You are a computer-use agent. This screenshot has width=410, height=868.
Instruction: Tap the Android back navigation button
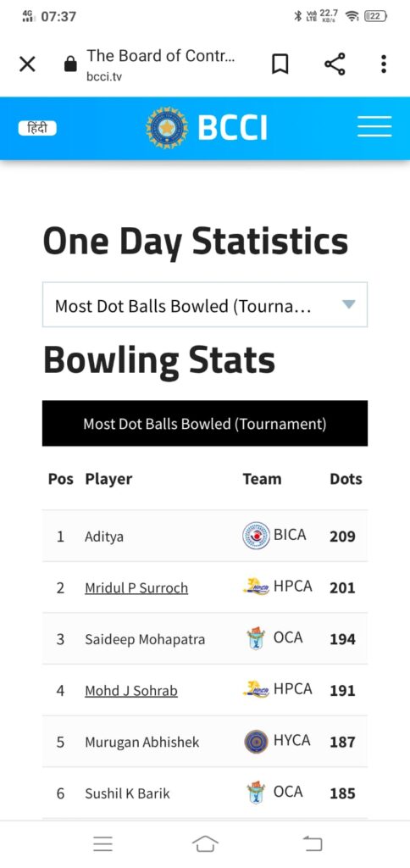pos(313,843)
